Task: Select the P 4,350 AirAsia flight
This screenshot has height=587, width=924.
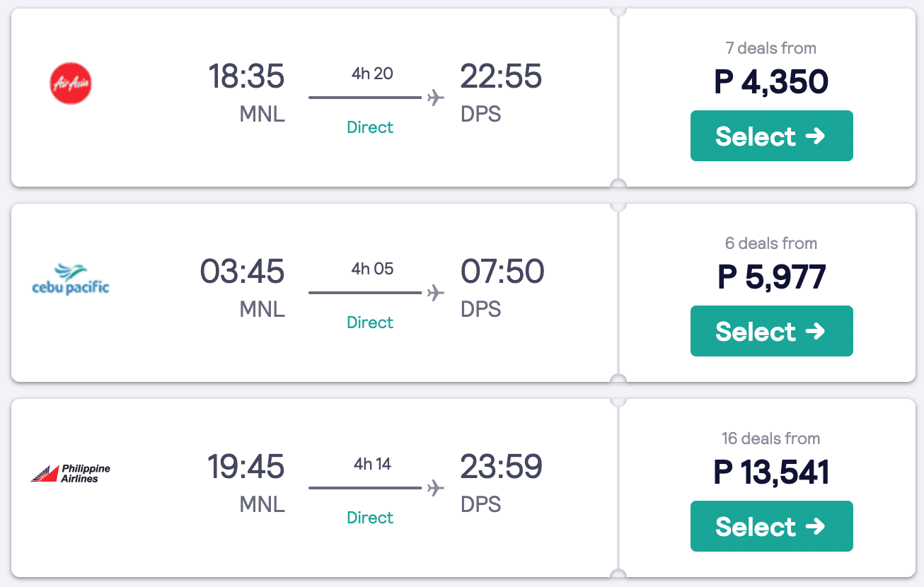Action: [771, 136]
